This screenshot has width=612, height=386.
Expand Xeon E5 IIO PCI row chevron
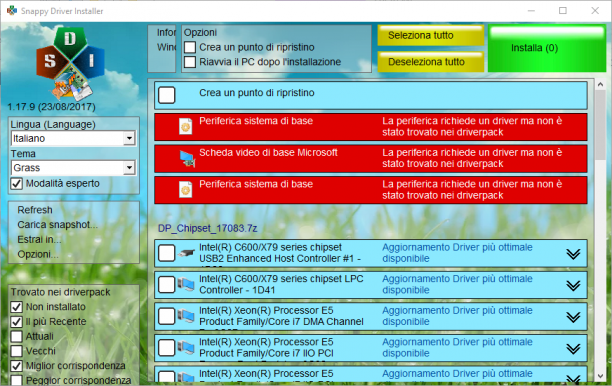[573, 349]
